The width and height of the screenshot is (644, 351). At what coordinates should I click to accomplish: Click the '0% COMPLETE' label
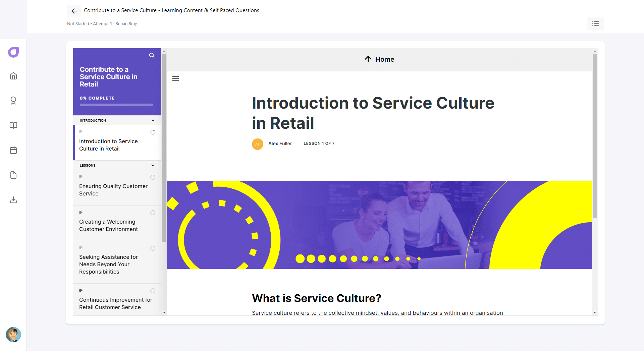[97, 98]
